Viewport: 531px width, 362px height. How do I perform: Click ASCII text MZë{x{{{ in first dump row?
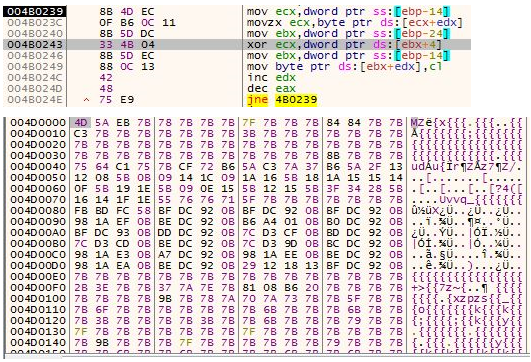pyautogui.click(x=439, y=122)
